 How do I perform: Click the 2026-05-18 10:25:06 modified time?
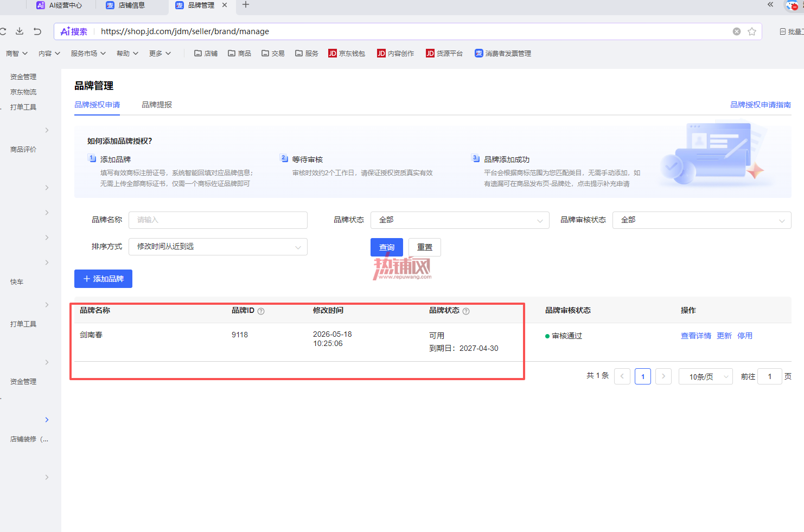click(x=333, y=339)
